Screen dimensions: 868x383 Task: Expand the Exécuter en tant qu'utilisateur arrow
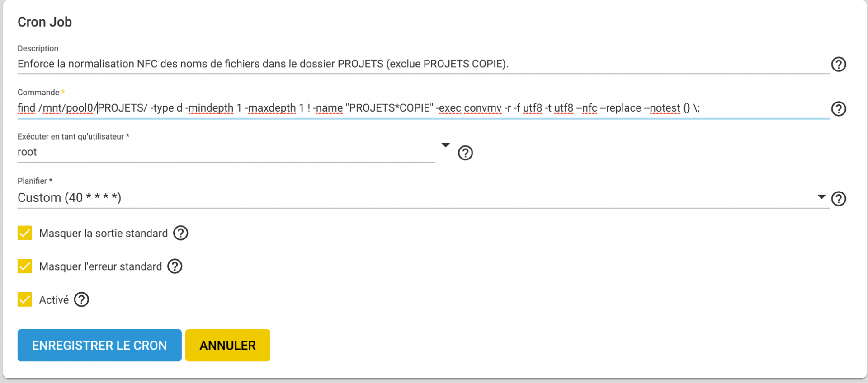click(445, 145)
